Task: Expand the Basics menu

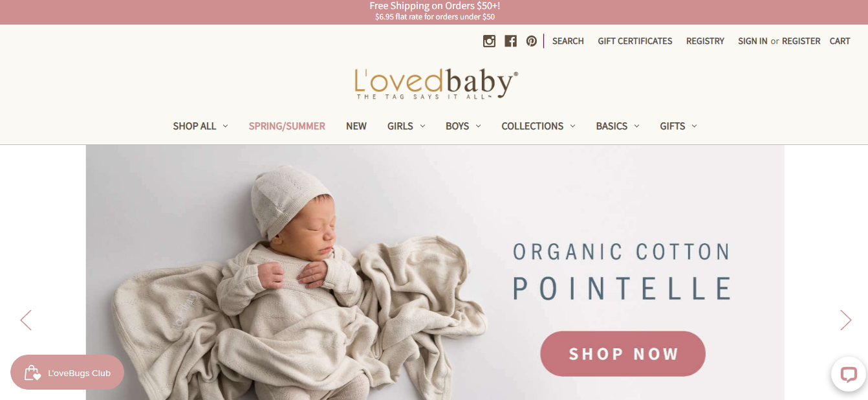Action: pos(618,126)
